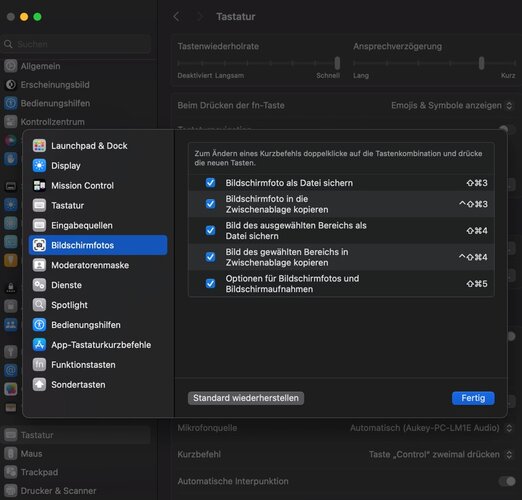Select the Sondertasten icon
The image size is (522, 500).
(39, 384)
